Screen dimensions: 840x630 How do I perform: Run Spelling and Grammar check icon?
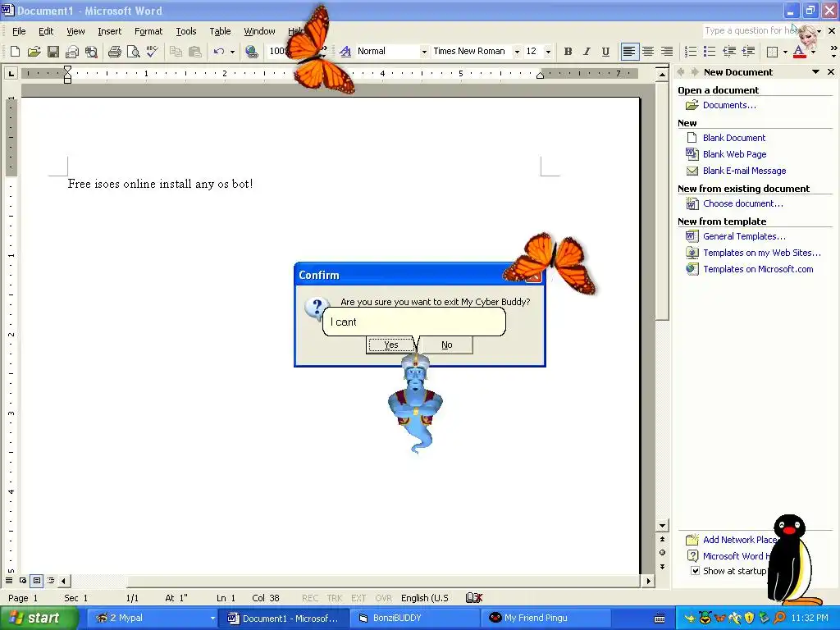coord(152,52)
